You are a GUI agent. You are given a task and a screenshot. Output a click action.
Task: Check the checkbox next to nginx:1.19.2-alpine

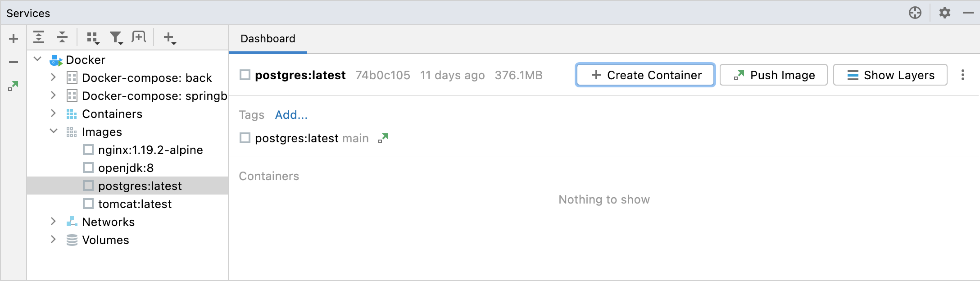click(88, 150)
